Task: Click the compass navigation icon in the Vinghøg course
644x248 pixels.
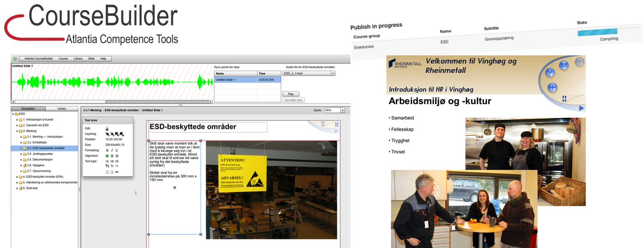Action: point(552,87)
